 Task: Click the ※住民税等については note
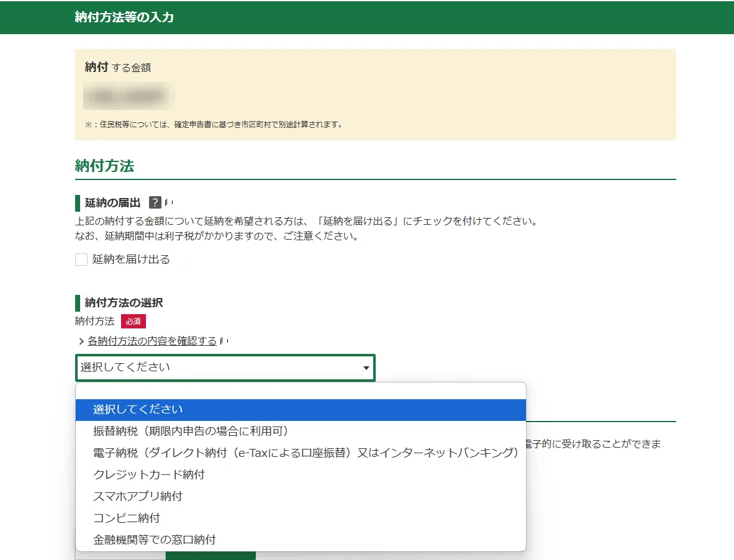pyautogui.click(x=214, y=124)
